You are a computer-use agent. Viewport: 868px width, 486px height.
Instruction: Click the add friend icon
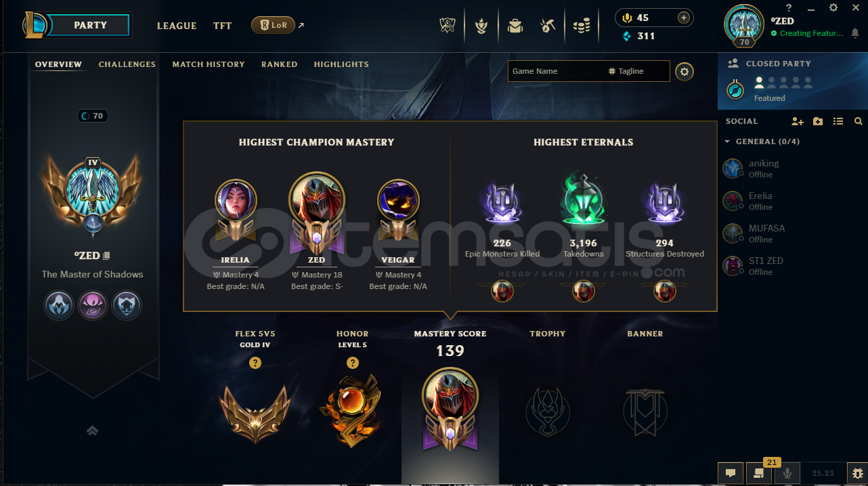coord(798,121)
